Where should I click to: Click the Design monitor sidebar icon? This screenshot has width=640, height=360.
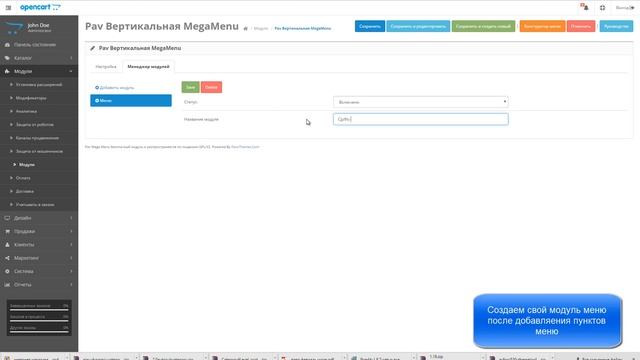point(7,218)
